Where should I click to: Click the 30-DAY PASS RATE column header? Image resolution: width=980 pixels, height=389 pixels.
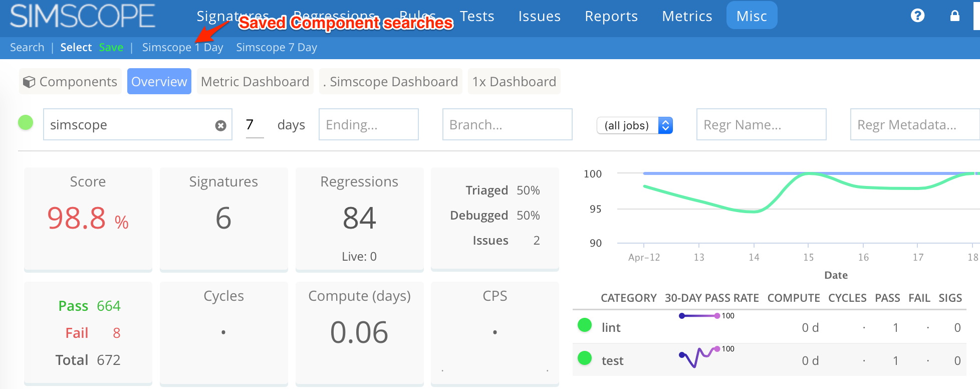pyautogui.click(x=711, y=298)
